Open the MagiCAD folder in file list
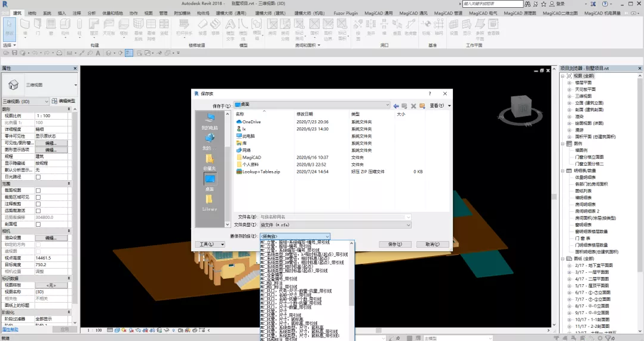The width and height of the screenshot is (644, 341). coord(251,157)
